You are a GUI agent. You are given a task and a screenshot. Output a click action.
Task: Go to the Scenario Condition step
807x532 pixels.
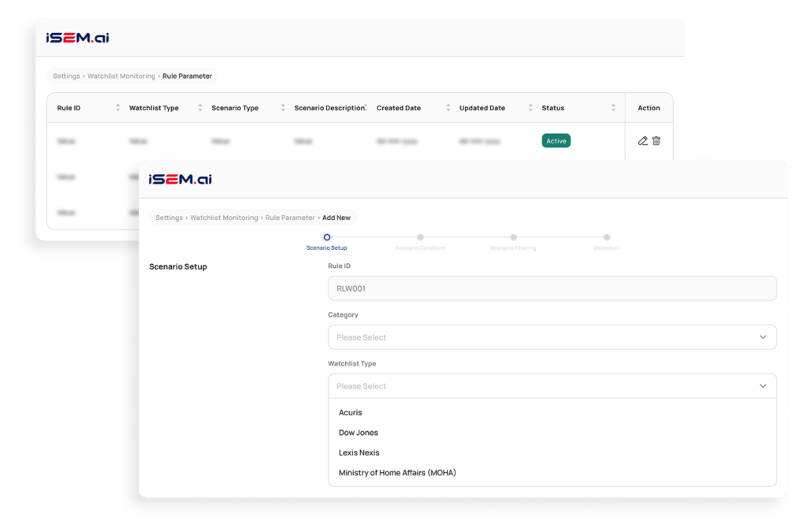click(x=420, y=237)
